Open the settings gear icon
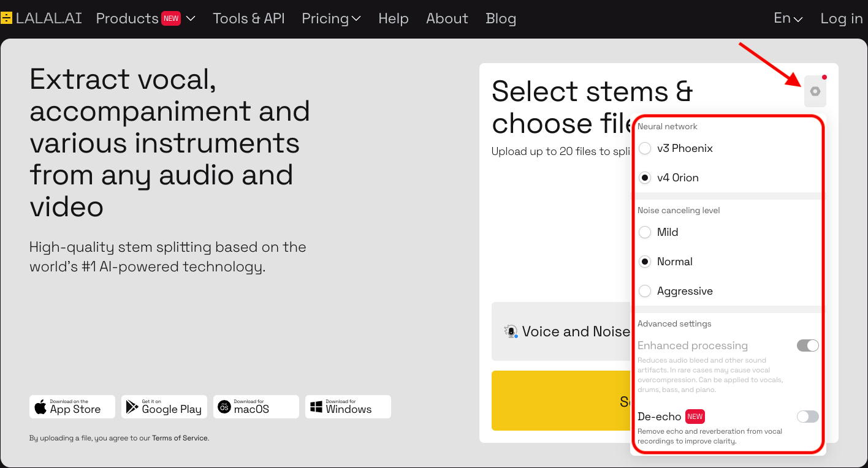 coord(815,91)
